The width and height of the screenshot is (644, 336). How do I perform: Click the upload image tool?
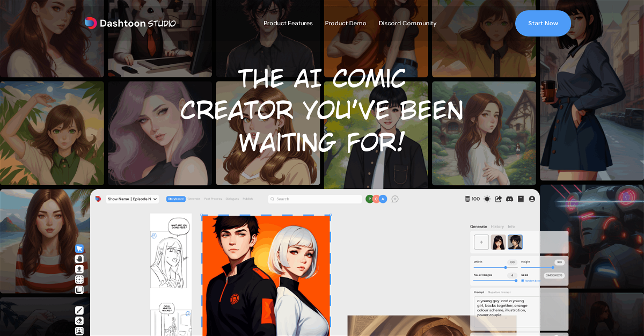point(79,269)
